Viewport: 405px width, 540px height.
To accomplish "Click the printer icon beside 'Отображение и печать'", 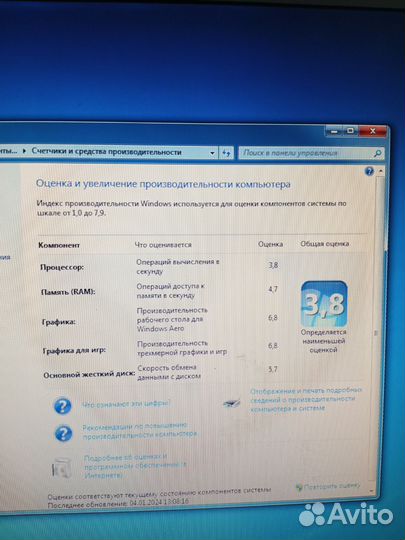I will click(x=232, y=403).
